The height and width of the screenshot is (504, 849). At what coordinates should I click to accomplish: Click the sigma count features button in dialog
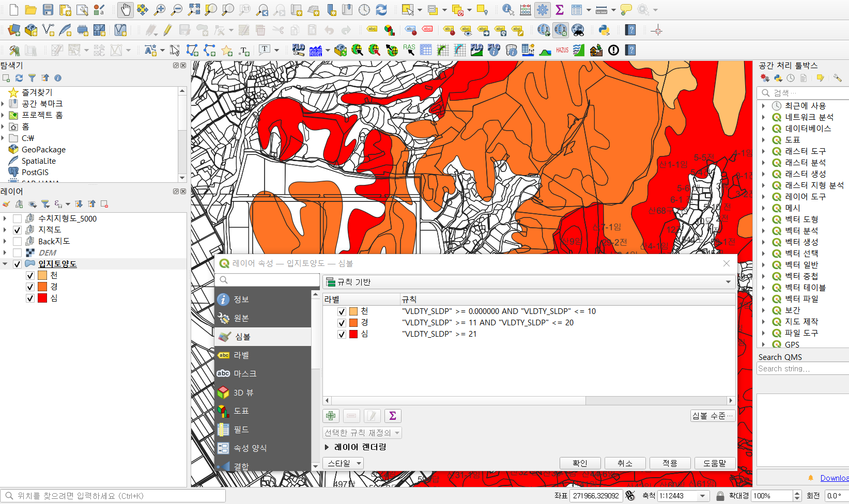pyautogui.click(x=393, y=416)
